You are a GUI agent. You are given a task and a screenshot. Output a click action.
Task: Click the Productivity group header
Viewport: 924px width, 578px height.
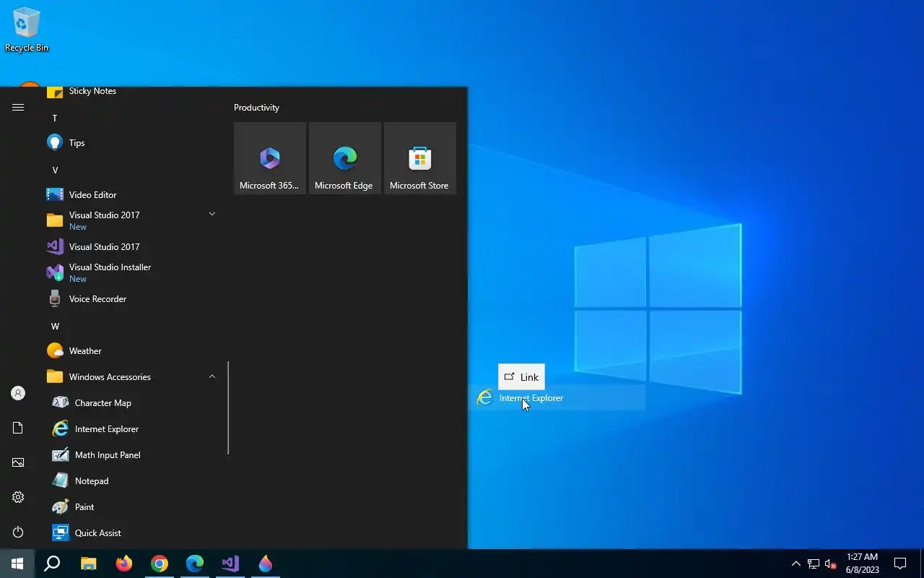pos(256,108)
